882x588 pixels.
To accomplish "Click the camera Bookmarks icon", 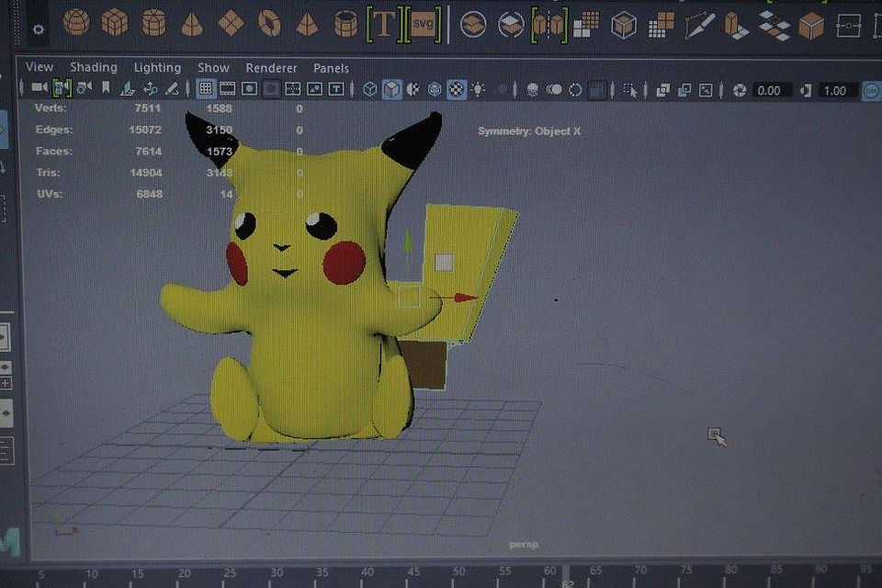I will click(x=106, y=88).
